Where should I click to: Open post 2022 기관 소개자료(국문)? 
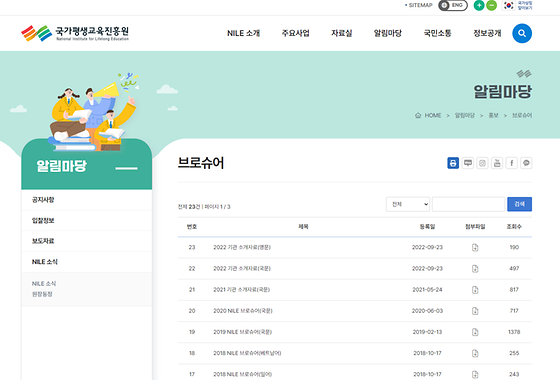point(242,269)
